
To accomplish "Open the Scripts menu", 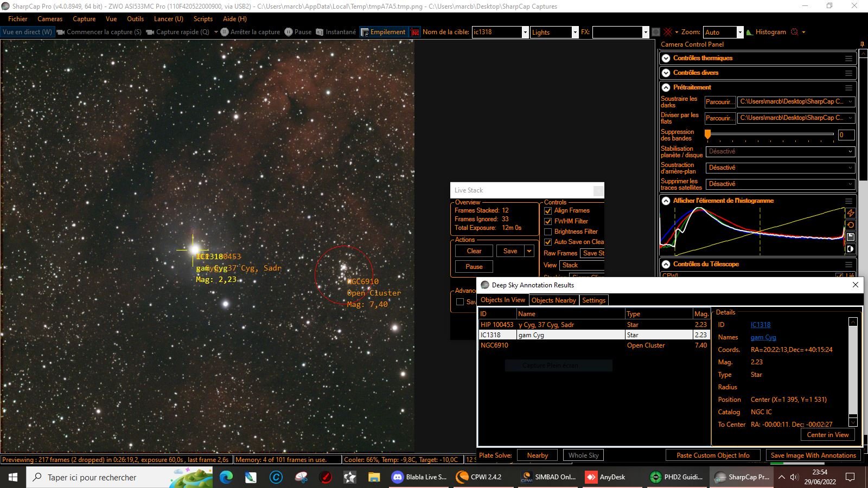I will pos(203,19).
